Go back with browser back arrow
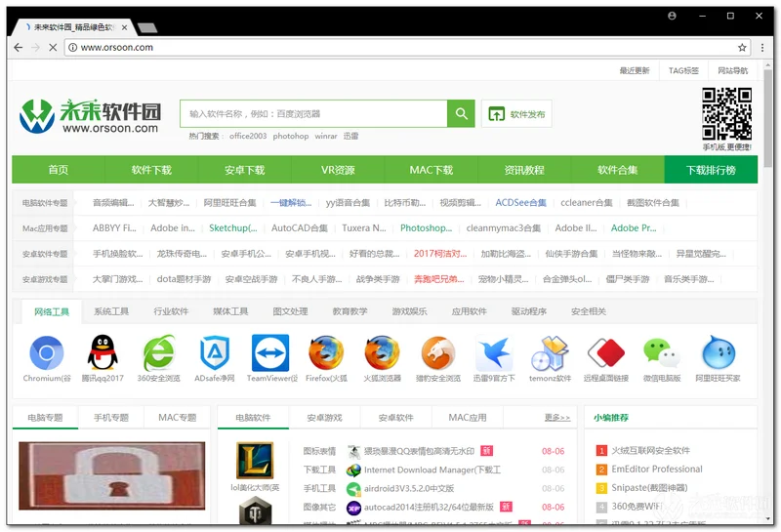 pos(19,47)
